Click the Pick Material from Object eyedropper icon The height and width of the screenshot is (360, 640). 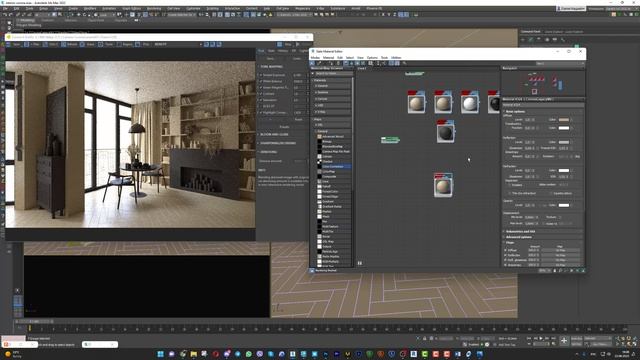tap(320, 63)
